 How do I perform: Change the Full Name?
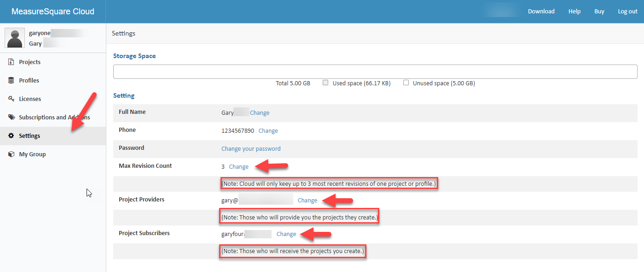pyautogui.click(x=260, y=113)
